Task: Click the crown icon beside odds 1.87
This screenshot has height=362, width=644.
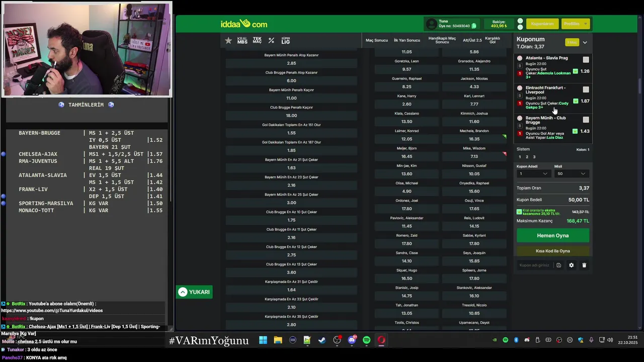Action: [x=575, y=101]
